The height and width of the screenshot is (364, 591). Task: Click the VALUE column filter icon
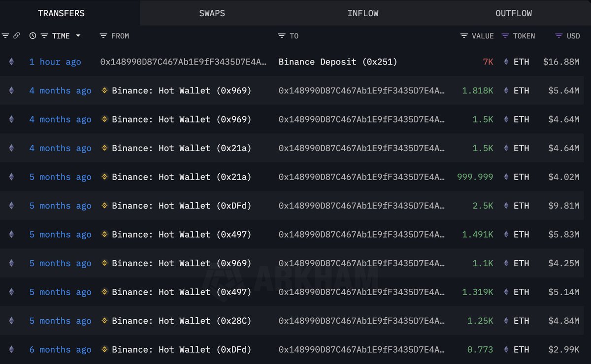(x=463, y=35)
